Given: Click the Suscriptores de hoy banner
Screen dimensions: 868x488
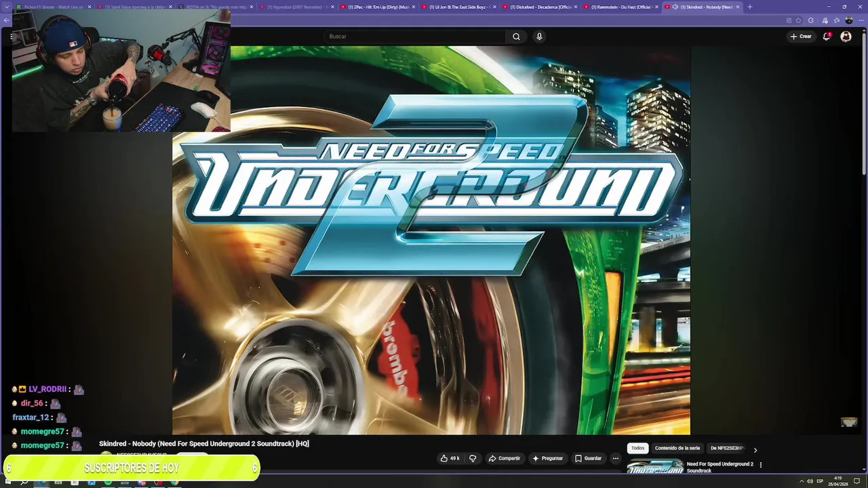Looking at the screenshot, I should click(x=132, y=468).
